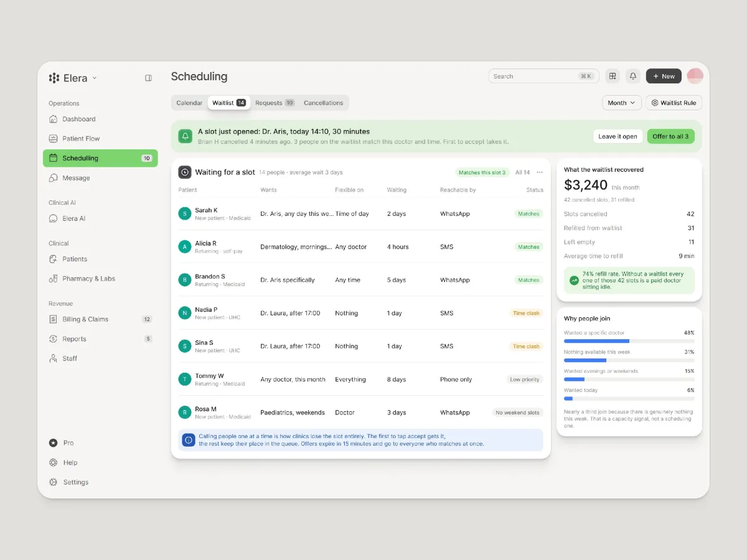
Task: Select the Schedulling sidebar item
Action: tap(100, 158)
